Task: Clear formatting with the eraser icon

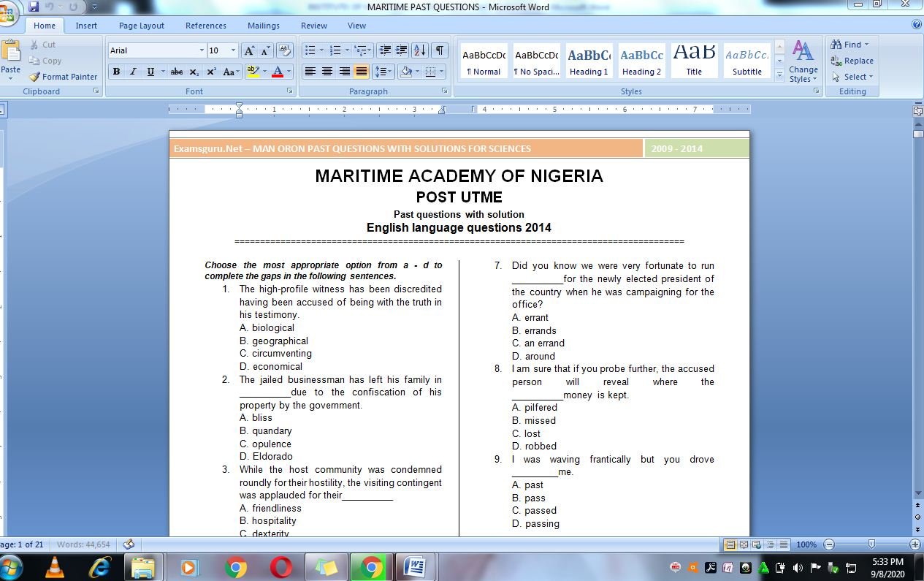Action: pos(285,50)
